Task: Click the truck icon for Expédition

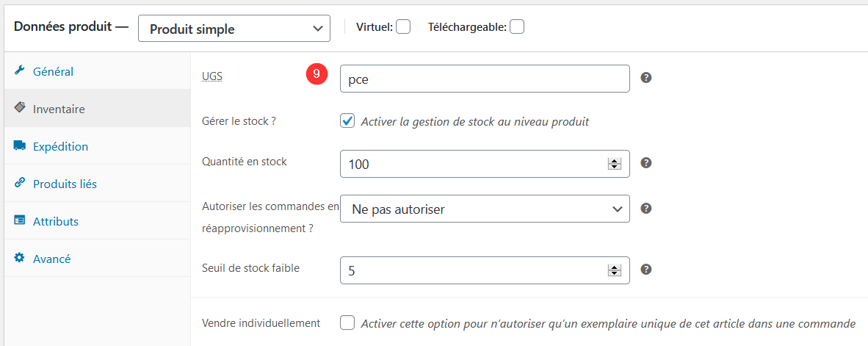Action: 19,145
